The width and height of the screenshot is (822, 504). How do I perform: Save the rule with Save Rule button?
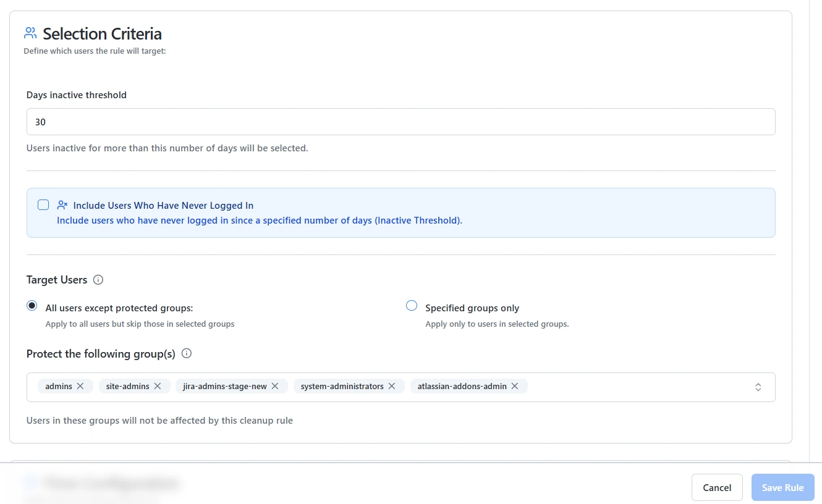(782, 487)
